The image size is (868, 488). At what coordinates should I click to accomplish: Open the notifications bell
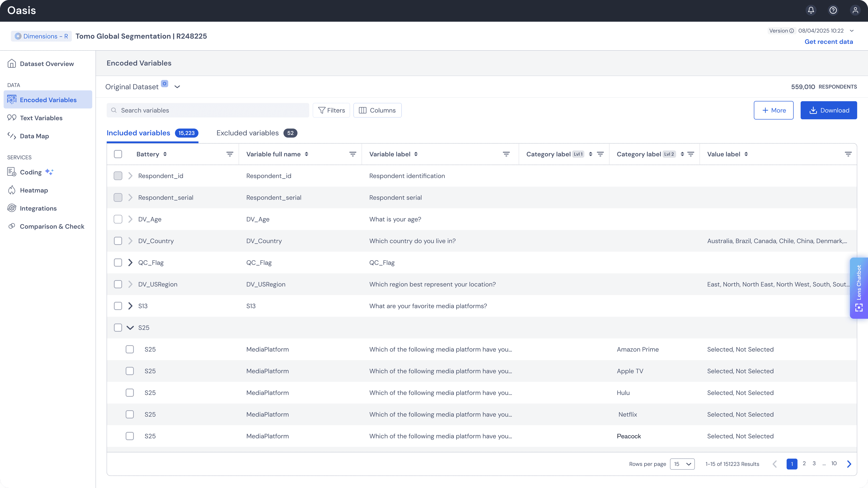811,10
